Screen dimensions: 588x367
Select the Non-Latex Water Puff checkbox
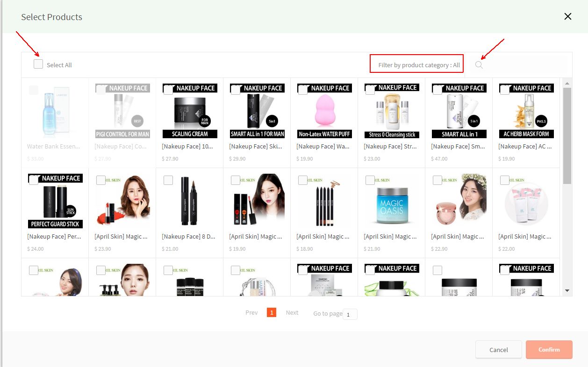pyautogui.click(x=303, y=90)
